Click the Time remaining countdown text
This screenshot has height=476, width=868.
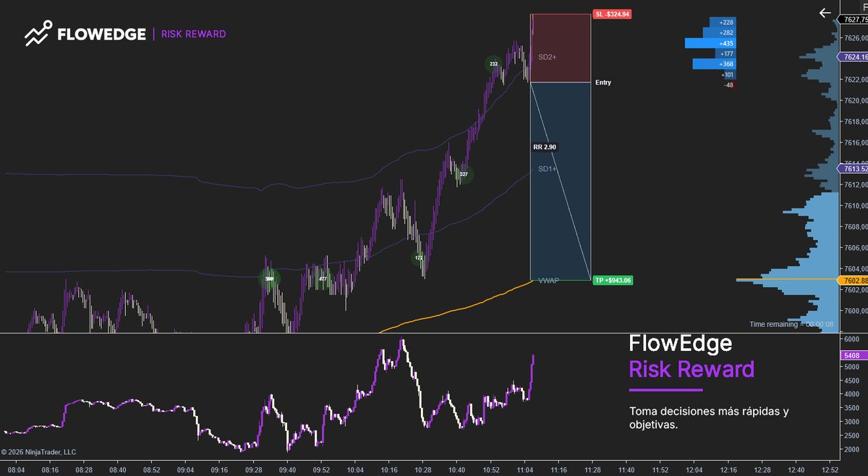(791, 324)
